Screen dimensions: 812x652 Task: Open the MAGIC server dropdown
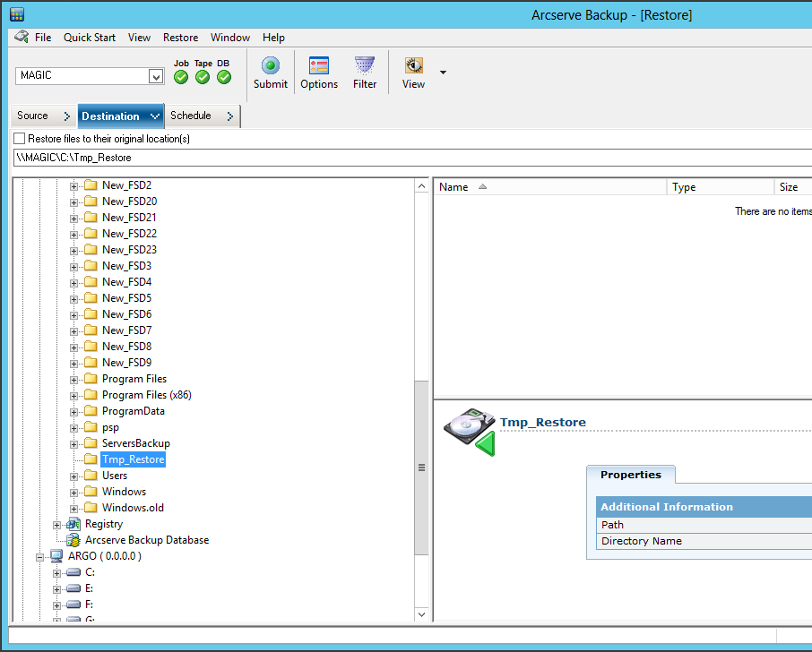pyautogui.click(x=156, y=76)
